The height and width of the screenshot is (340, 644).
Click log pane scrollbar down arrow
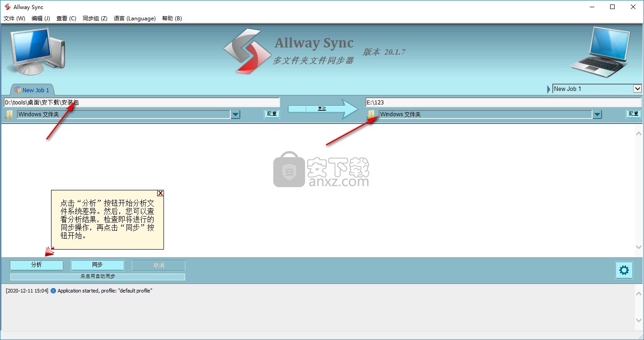[639, 320]
